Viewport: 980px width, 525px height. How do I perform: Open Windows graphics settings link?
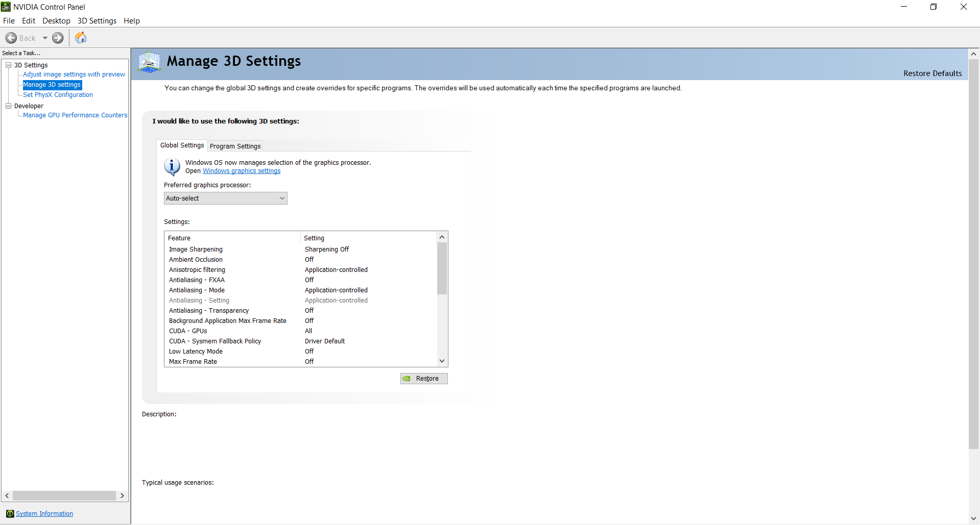[x=242, y=171]
